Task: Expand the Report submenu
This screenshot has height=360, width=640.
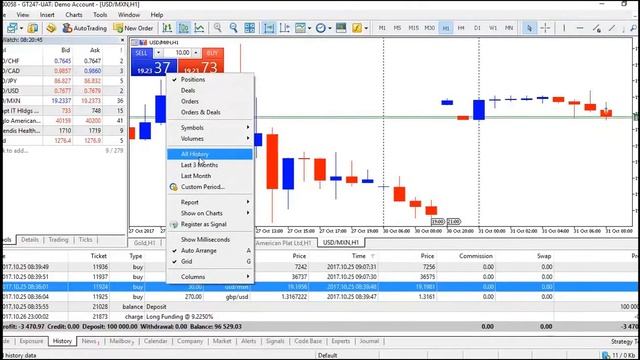Action: 210,202
